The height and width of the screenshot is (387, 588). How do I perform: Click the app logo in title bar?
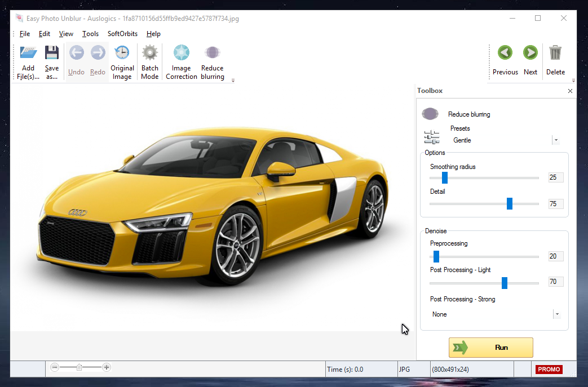click(19, 18)
